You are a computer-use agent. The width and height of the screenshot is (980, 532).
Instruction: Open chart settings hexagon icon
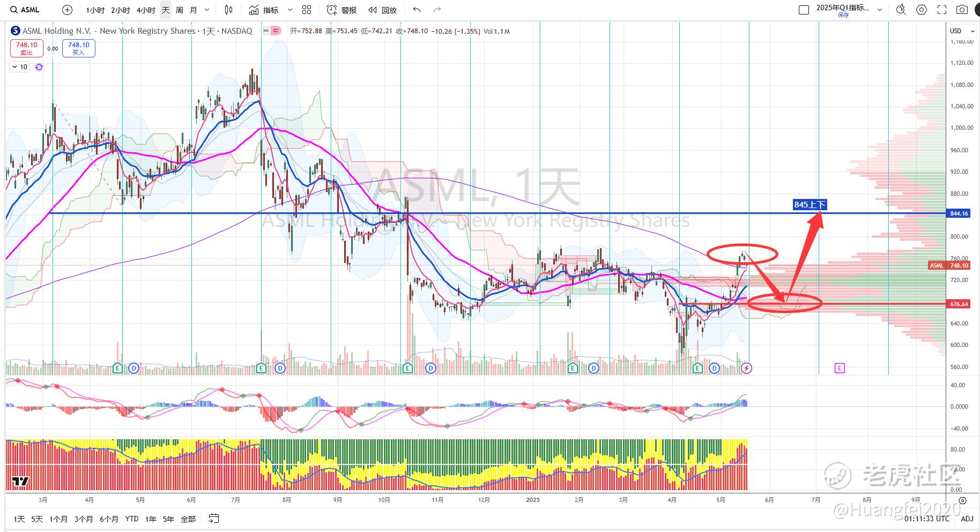(x=922, y=10)
